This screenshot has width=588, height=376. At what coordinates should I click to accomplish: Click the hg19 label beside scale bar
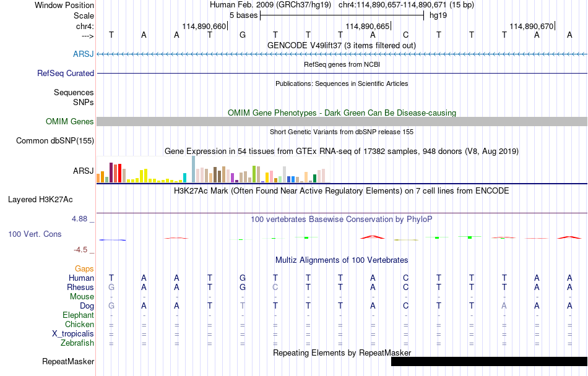click(438, 15)
